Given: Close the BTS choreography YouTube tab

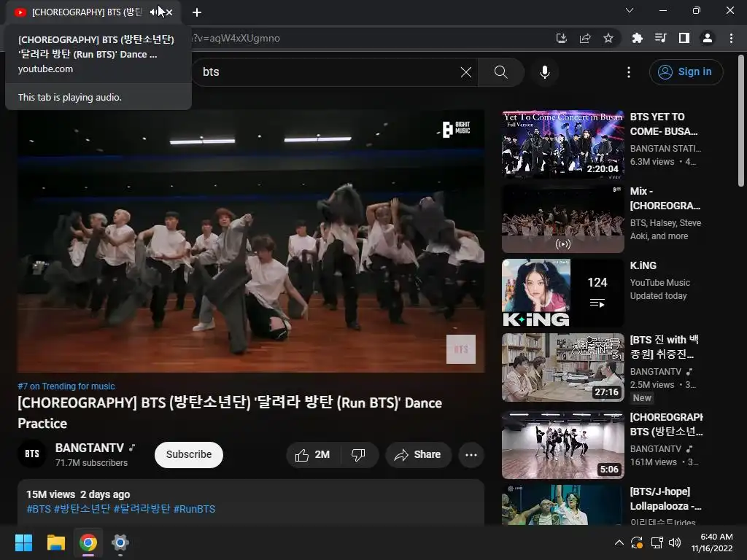Looking at the screenshot, I should coord(169,12).
